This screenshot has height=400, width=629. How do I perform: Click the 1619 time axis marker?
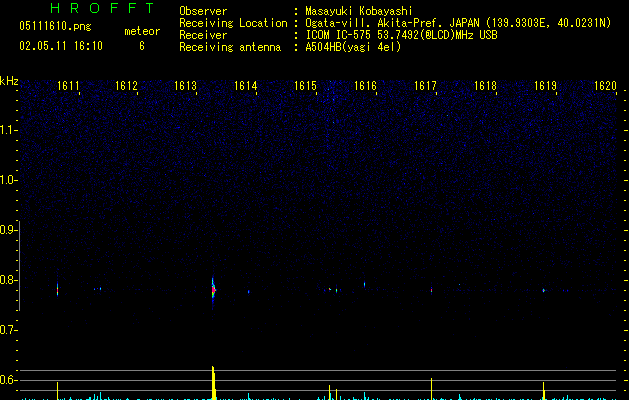(x=546, y=86)
